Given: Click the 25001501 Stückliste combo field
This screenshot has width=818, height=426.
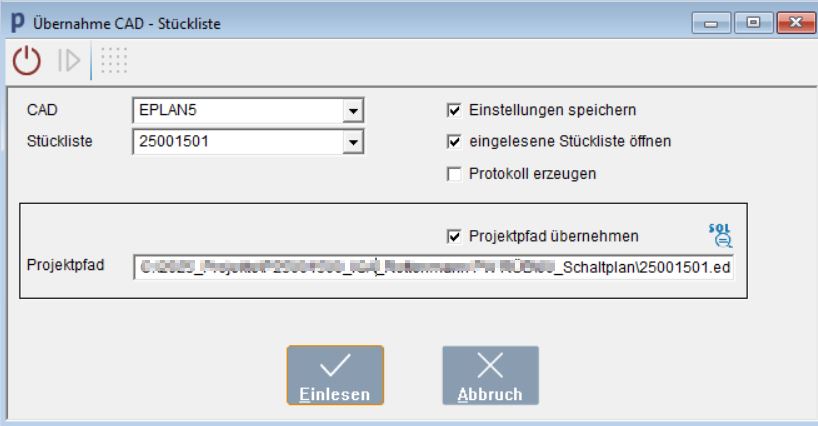Looking at the screenshot, I should 248,142.
